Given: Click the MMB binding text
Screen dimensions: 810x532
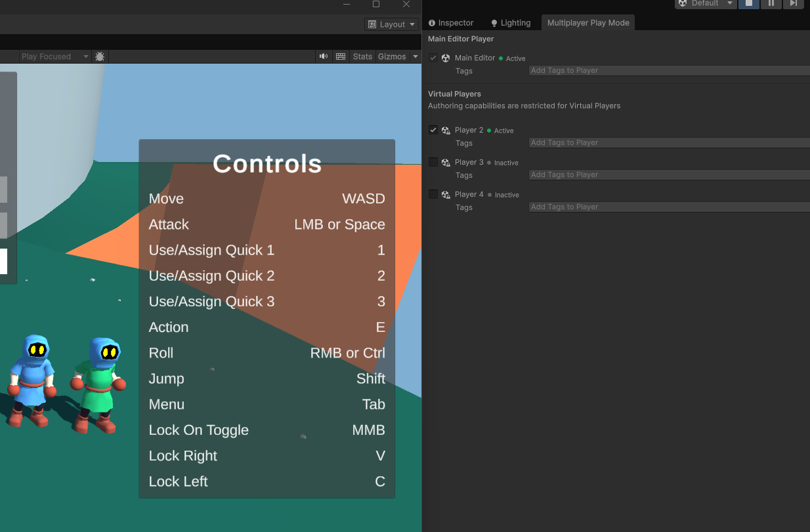Looking at the screenshot, I should tap(368, 430).
